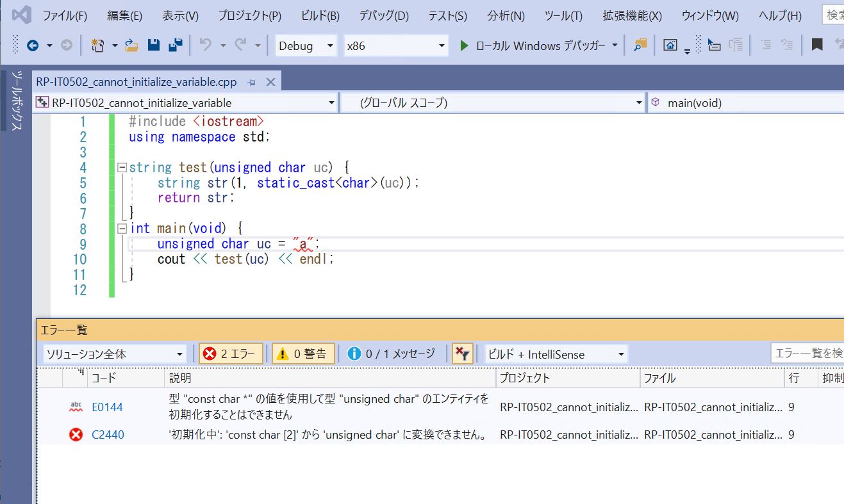Viewport: 844px width, 504px height.
Task: Click the Save icon on the toolbar
Action: pyautogui.click(x=154, y=45)
